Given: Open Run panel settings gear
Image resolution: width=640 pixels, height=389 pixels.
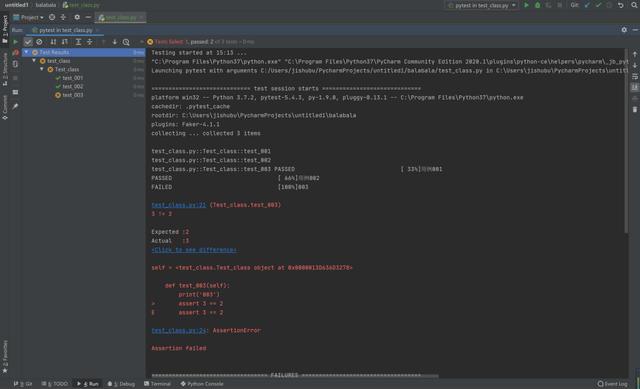Looking at the screenshot, I should click(x=624, y=30).
